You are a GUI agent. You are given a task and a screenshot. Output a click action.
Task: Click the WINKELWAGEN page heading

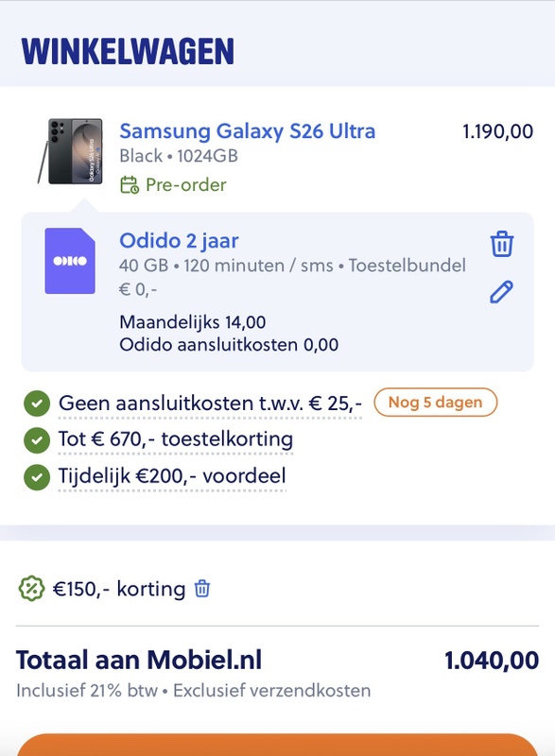[x=129, y=44]
